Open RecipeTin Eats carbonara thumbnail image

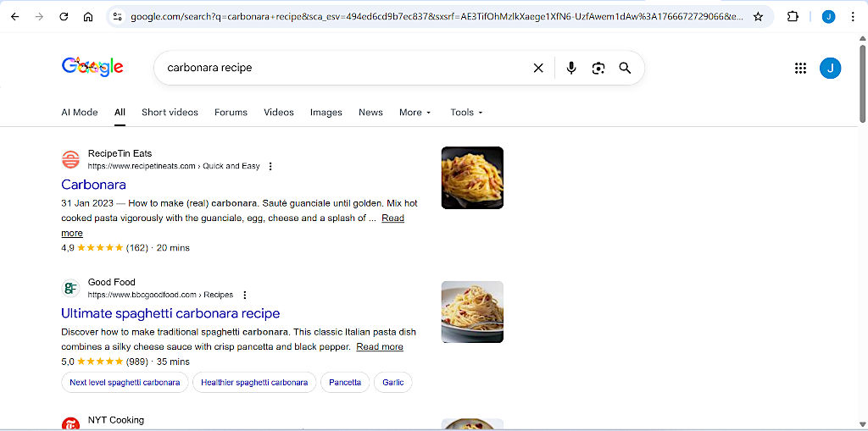point(472,178)
